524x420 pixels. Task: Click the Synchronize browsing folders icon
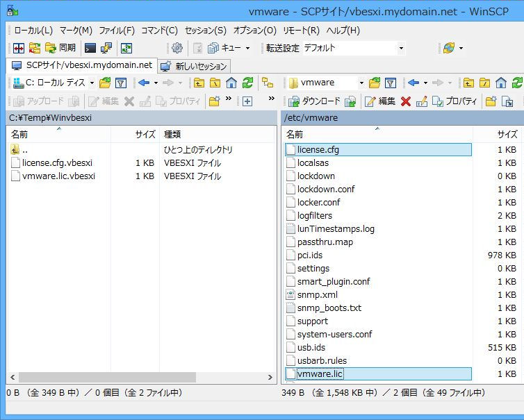[x=35, y=48]
